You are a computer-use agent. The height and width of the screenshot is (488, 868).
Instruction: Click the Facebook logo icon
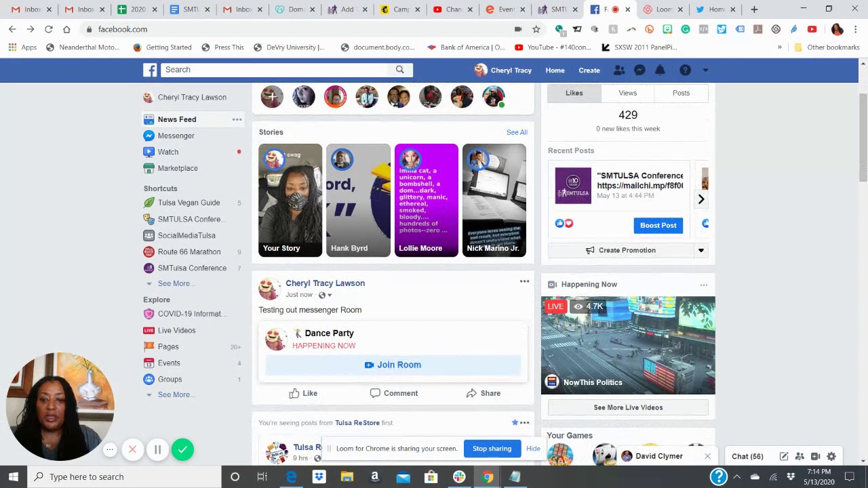(150, 70)
